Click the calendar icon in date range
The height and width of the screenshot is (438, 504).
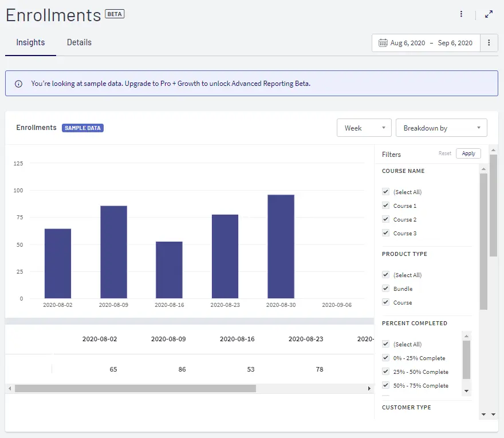[383, 43]
